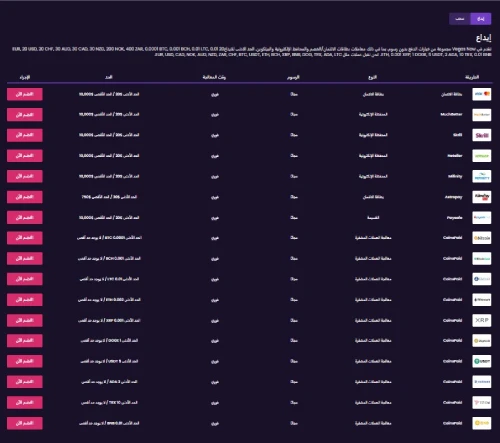Click the pink join button in Bitcoin row
500x443 pixels.
25,238
